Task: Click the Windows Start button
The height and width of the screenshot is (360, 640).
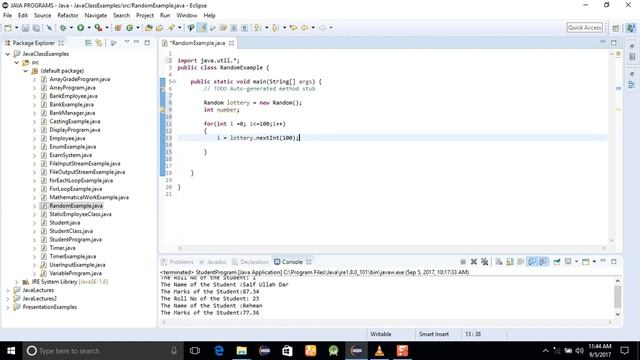Action: click(x=11, y=351)
